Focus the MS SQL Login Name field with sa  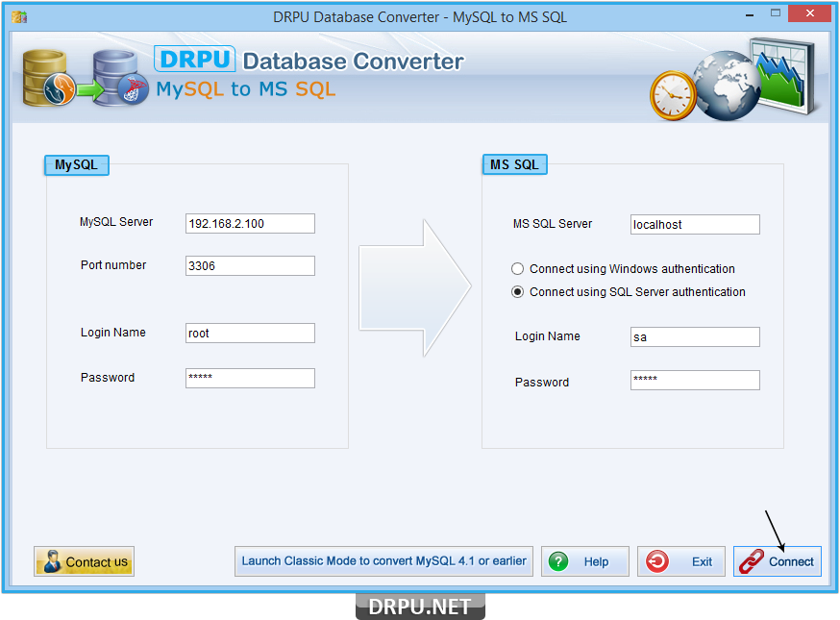coord(695,337)
